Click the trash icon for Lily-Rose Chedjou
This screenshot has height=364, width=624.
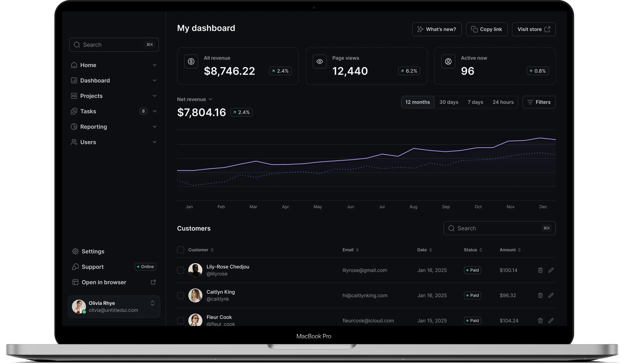540,270
